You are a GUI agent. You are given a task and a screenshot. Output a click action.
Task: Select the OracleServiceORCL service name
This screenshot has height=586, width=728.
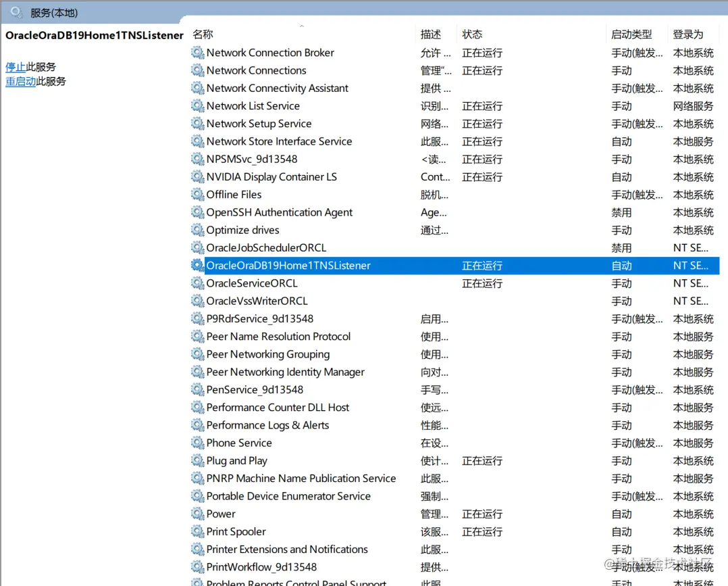(252, 283)
